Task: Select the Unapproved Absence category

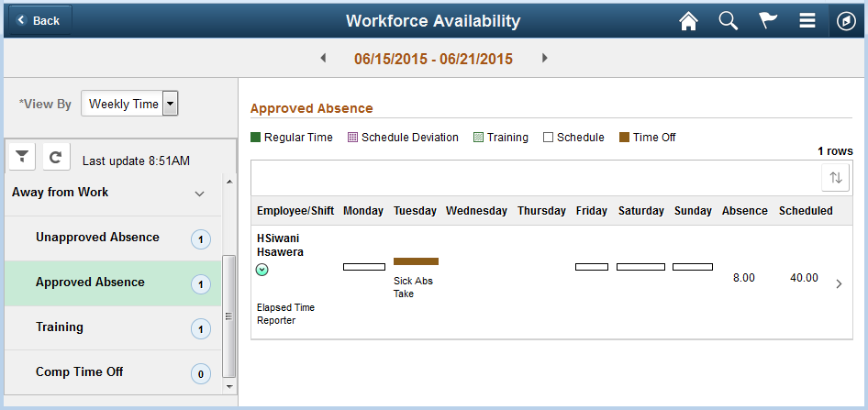Action: coord(113,238)
